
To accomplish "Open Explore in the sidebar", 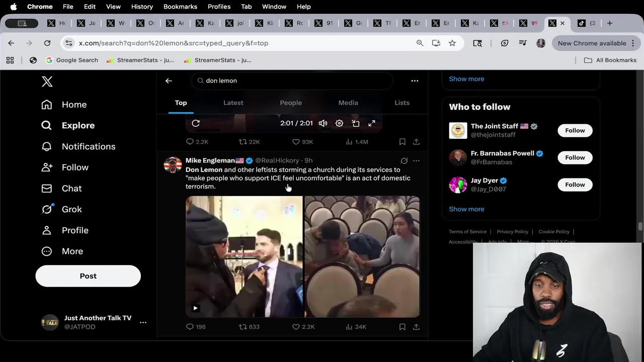I will [x=68, y=125].
